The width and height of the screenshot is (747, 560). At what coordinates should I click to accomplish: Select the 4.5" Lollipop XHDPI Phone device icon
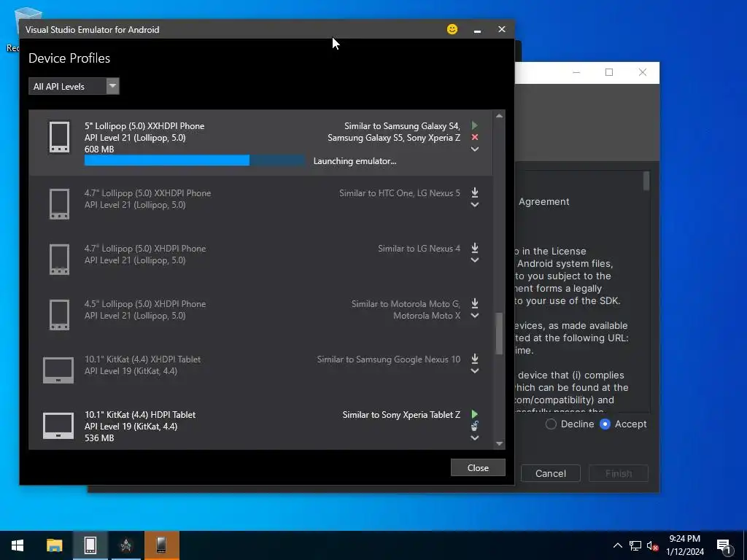click(x=60, y=315)
